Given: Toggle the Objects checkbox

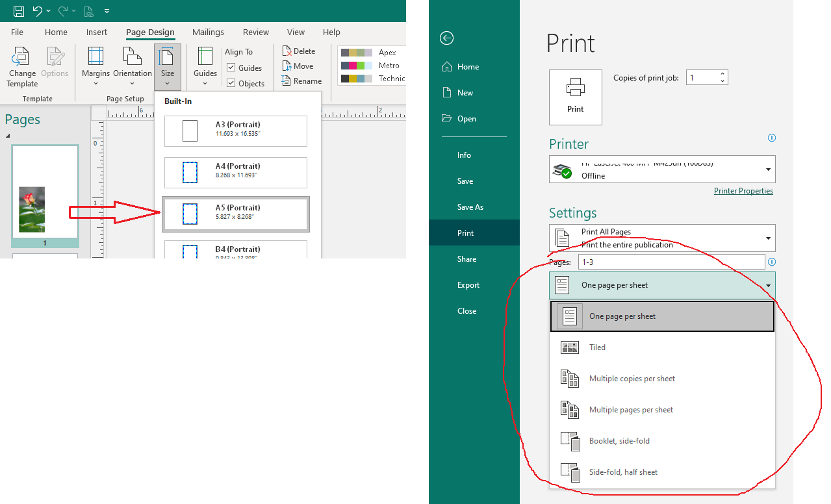Looking at the screenshot, I should point(231,83).
